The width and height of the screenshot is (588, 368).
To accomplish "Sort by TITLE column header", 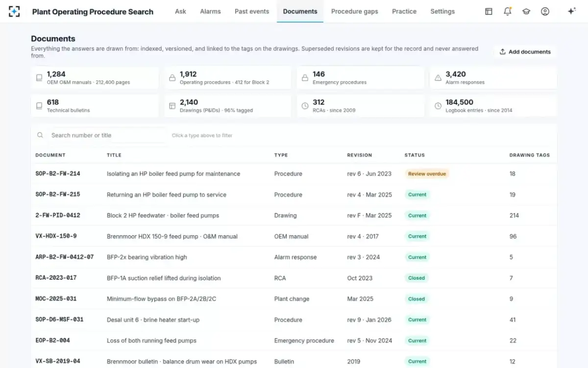I will point(114,155).
